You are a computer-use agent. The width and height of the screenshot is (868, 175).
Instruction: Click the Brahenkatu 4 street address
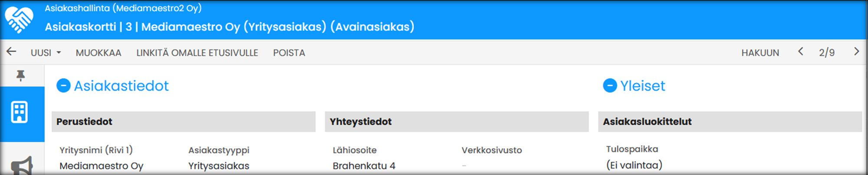(364, 166)
